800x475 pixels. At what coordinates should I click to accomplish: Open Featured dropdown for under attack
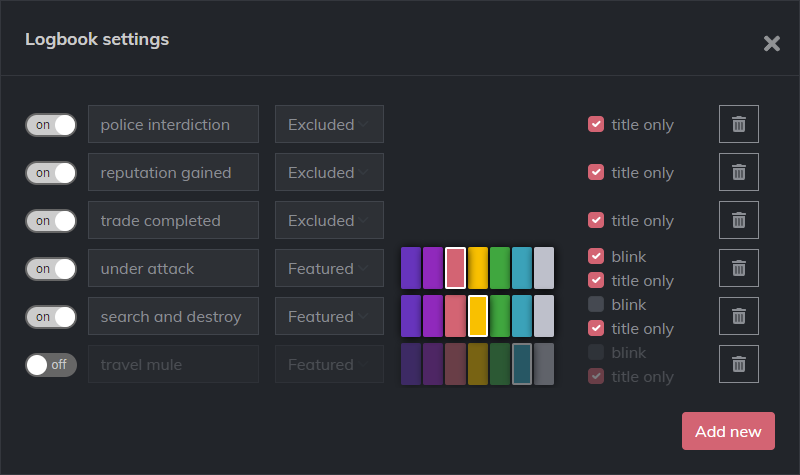329,269
